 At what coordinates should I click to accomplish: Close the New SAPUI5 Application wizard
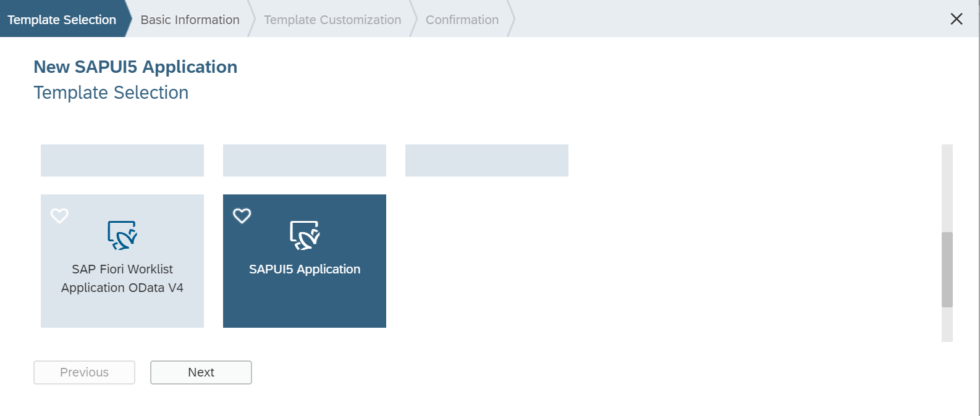(957, 19)
